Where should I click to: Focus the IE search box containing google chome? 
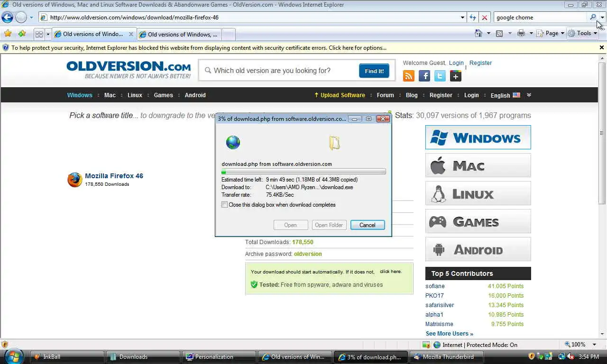point(540,18)
